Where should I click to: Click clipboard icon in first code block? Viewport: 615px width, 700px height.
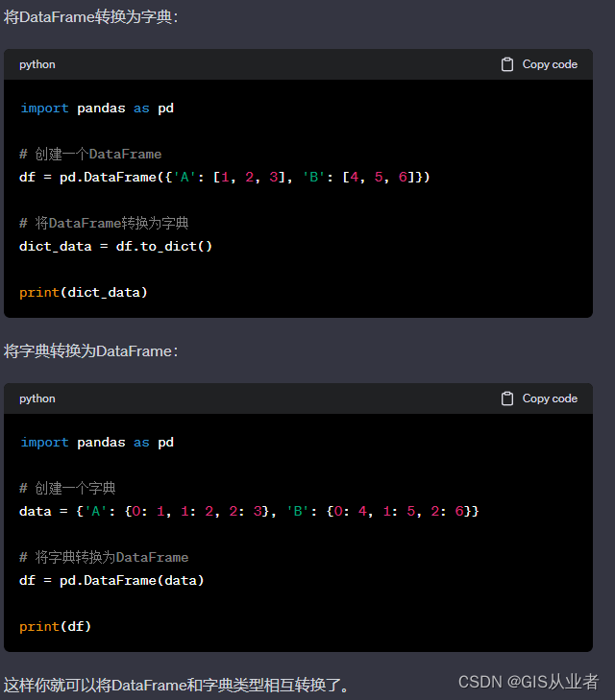(x=507, y=64)
